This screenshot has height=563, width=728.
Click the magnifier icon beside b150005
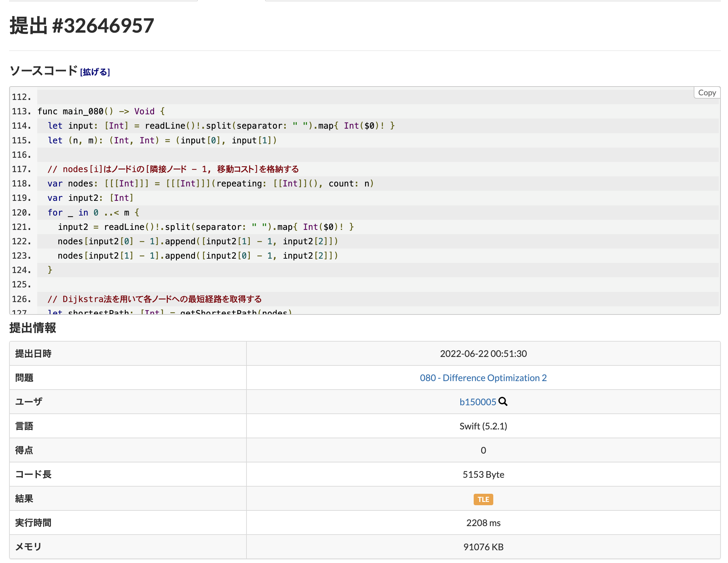tap(503, 402)
